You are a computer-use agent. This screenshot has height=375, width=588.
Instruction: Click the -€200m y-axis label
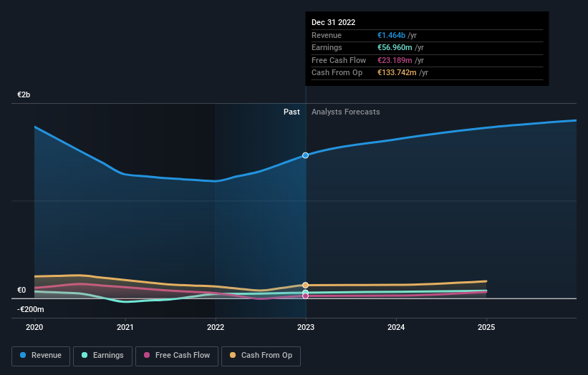click(30, 309)
